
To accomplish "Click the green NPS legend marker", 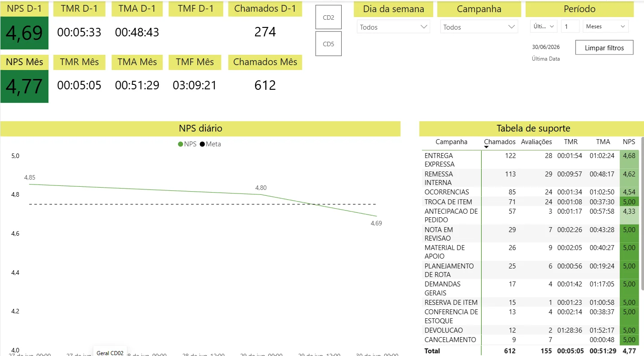I will click(180, 144).
